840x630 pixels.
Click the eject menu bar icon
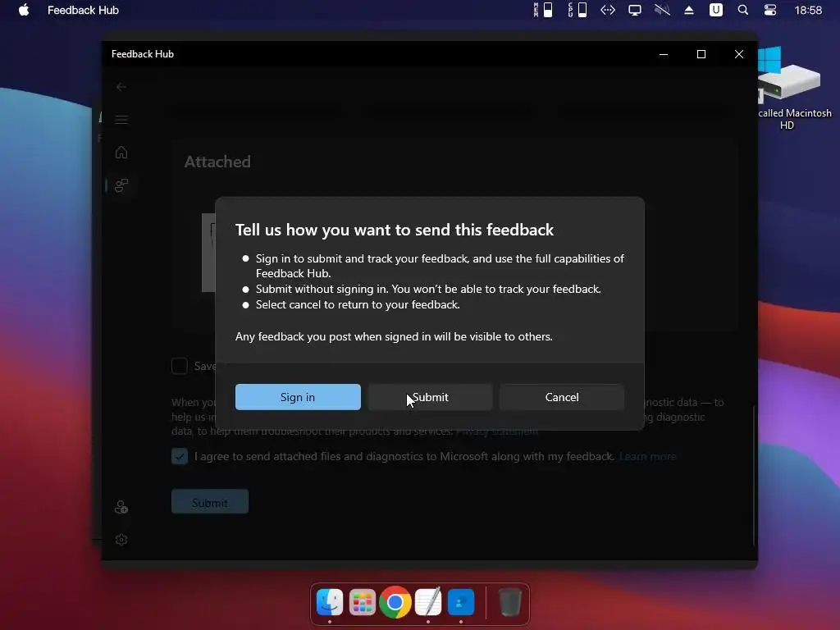pos(689,10)
